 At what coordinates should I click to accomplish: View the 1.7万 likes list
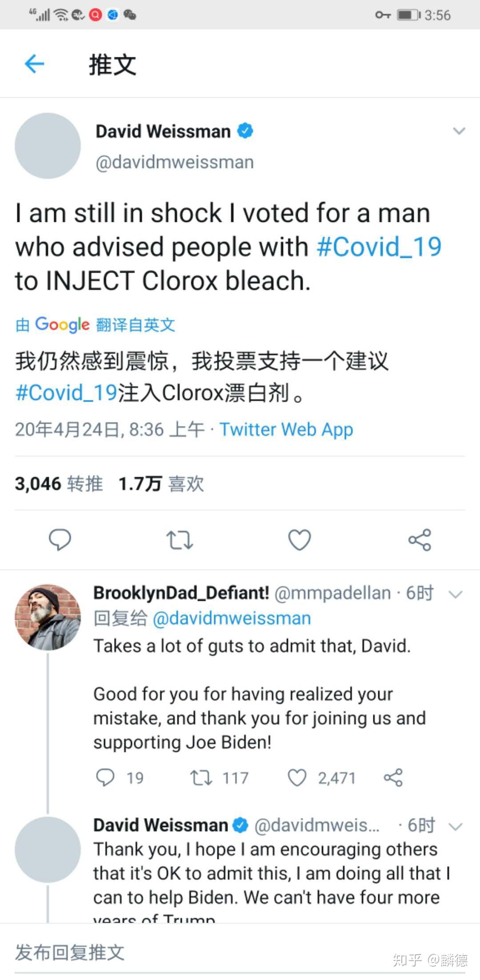click(x=161, y=484)
